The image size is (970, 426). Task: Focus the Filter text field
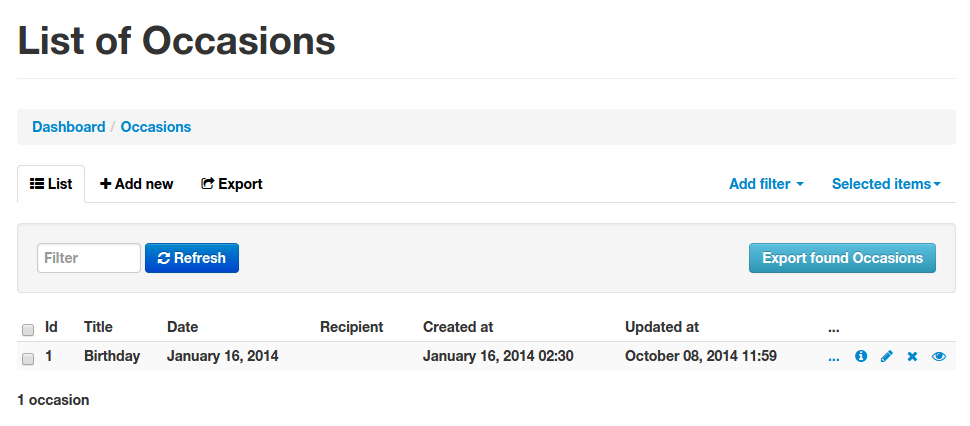pos(88,258)
